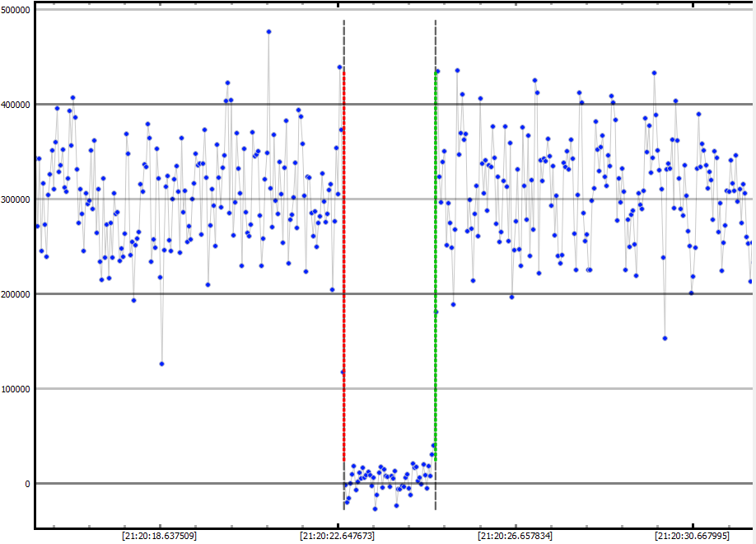Click top of left gray dashed cursor
The width and height of the screenshot is (756, 544).
[343, 23]
